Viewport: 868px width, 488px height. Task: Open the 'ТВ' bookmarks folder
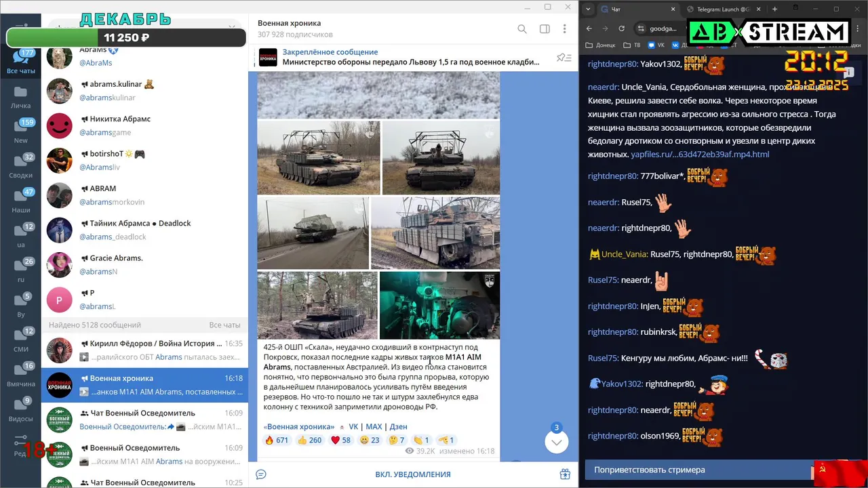point(631,45)
